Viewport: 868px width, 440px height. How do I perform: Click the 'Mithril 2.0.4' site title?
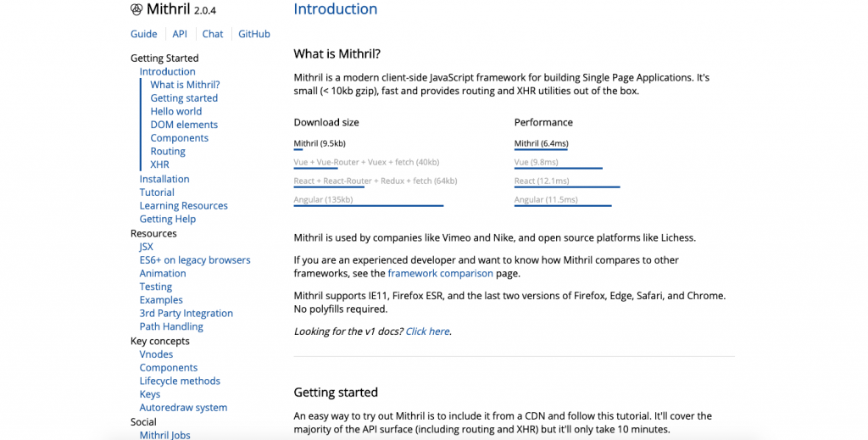181,9
